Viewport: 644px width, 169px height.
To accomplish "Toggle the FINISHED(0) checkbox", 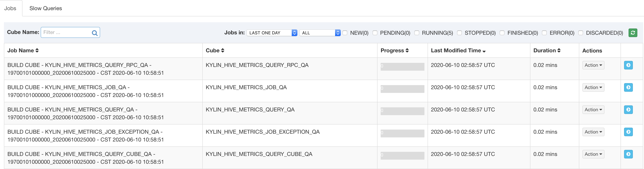I will click(x=502, y=33).
